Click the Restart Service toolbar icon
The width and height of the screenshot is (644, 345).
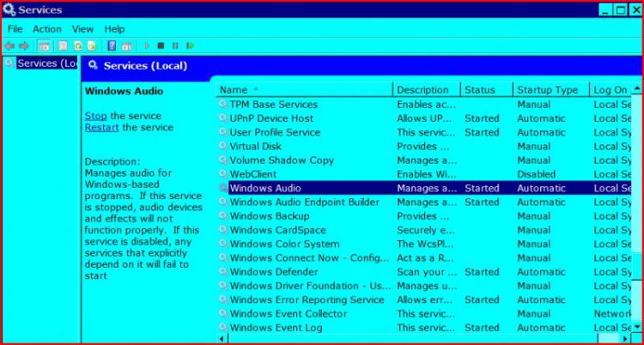click(190, 45)
